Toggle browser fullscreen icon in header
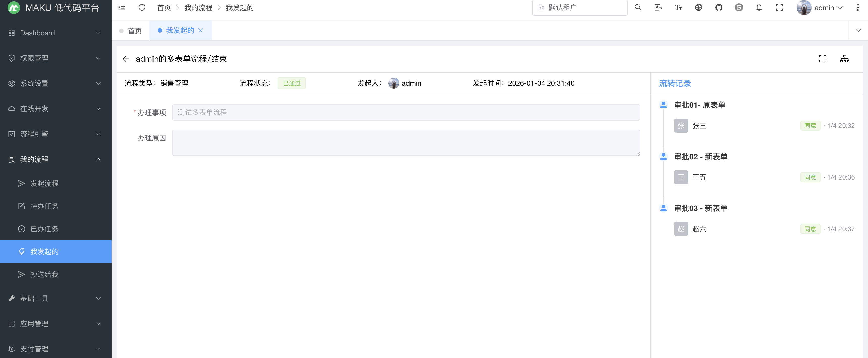This screenshot has height=358, width=868. click(779, 7)
